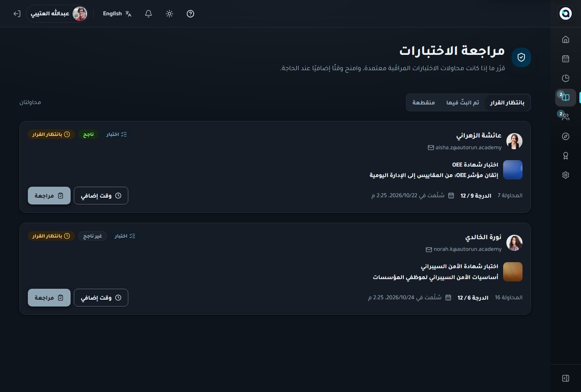Click the shield icon beside page title
This screenshot has height=392, width=581.
[521, 57]
